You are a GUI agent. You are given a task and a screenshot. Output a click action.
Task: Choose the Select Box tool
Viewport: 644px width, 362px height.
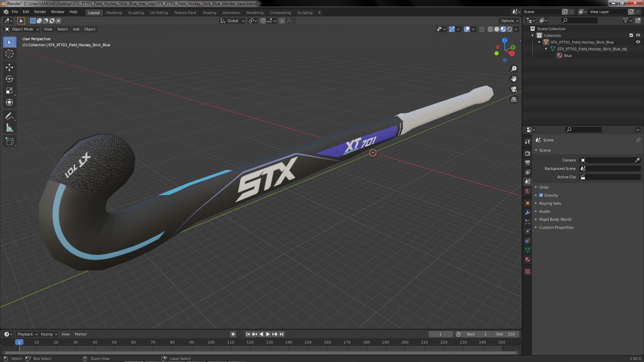(x=9, y=42)
